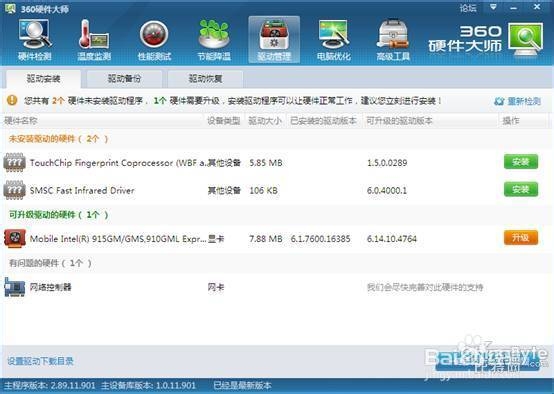Viewport: 554px width, 394px height.
Task: Open the 温度监测 temperature monitor
Action: 94,41
